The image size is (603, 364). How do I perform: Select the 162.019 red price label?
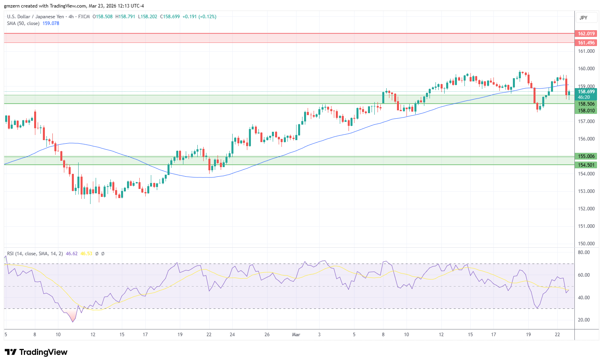coord(586,34)
